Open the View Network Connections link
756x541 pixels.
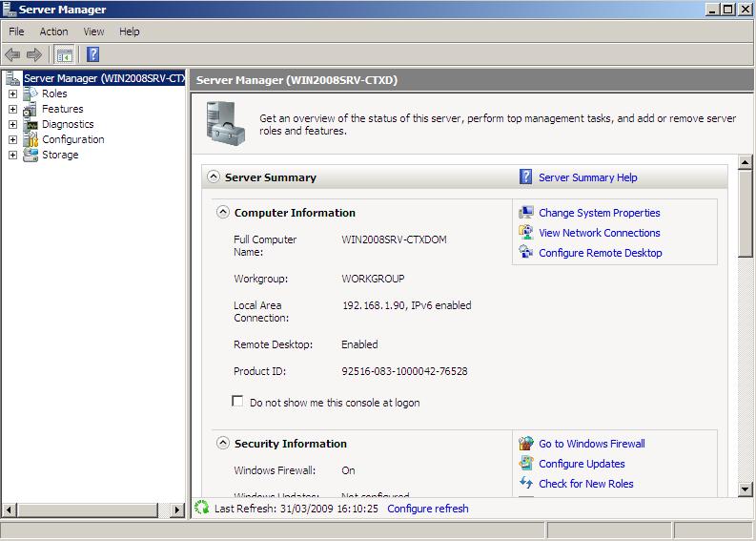(x=600, y=233)
